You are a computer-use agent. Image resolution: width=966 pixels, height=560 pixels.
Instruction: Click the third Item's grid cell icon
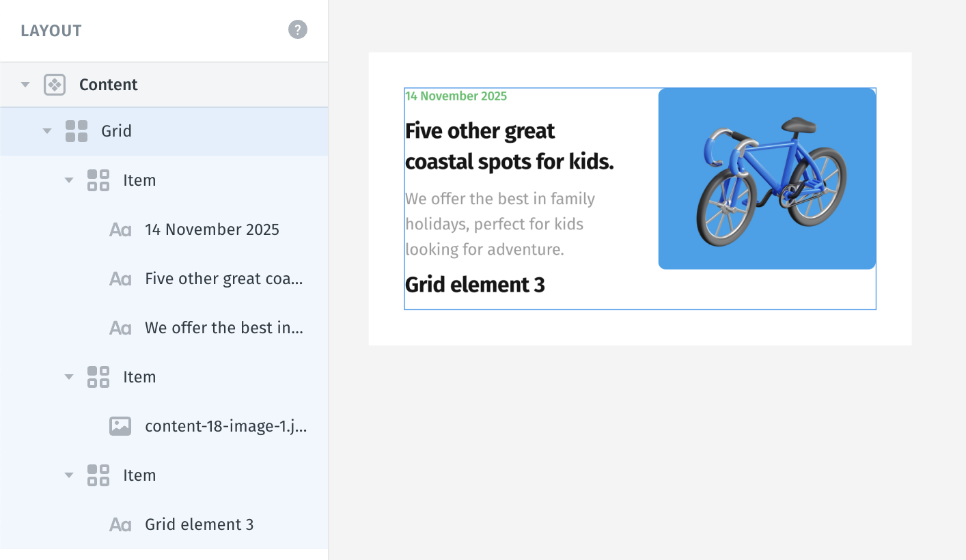point(98,475)
